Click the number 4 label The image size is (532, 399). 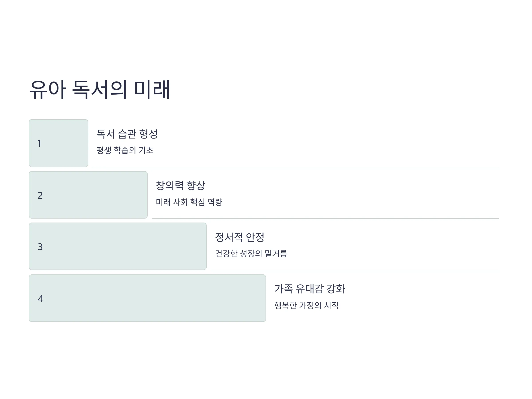(40, 299)
